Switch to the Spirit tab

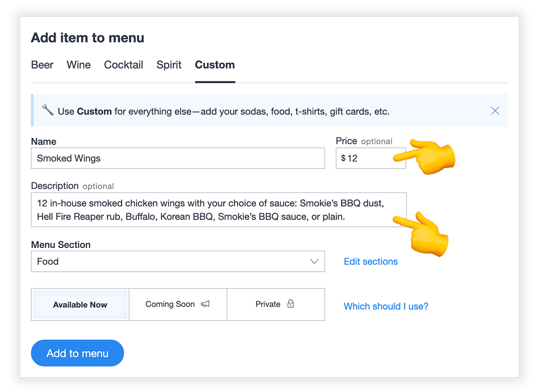pyautogui.click(x=169, y=65)
